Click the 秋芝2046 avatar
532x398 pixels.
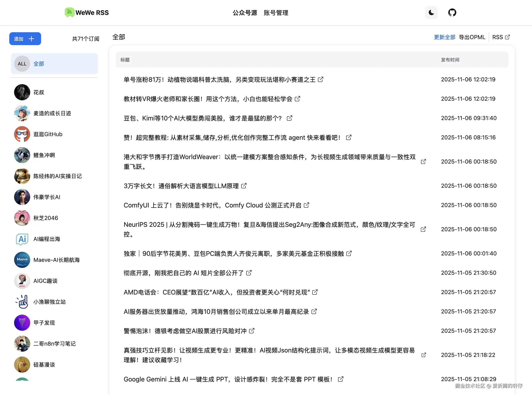[x=22, y=218]
